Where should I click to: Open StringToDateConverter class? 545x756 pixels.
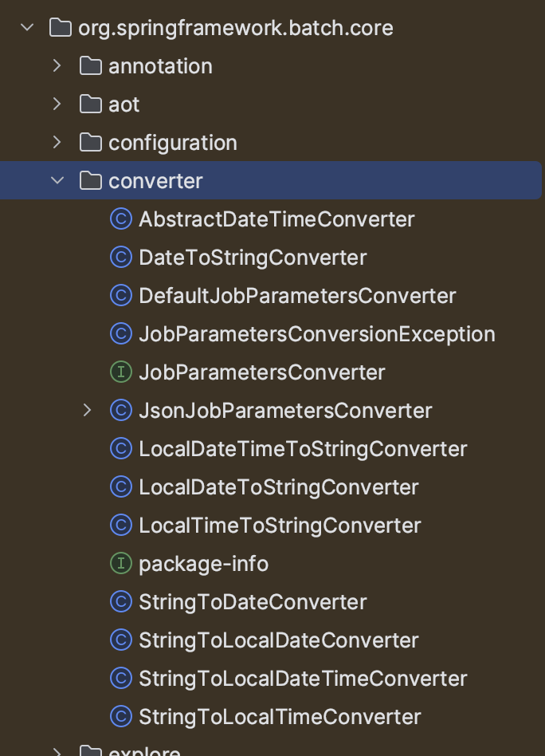pos(253,603)
